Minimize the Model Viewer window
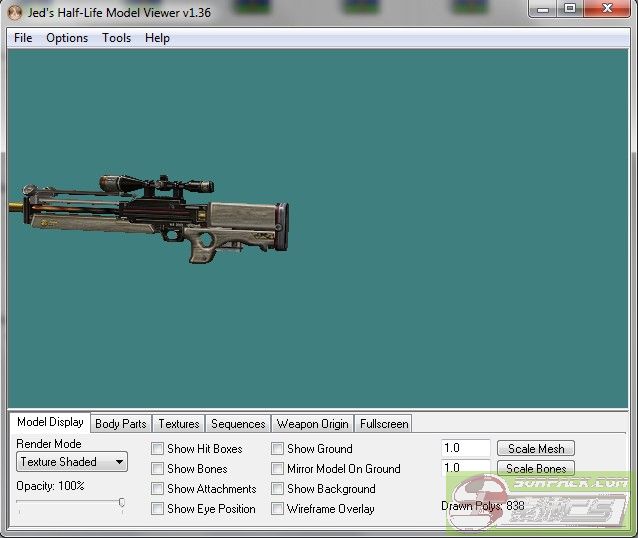This screenshot has width=638, height=538. 541,9
